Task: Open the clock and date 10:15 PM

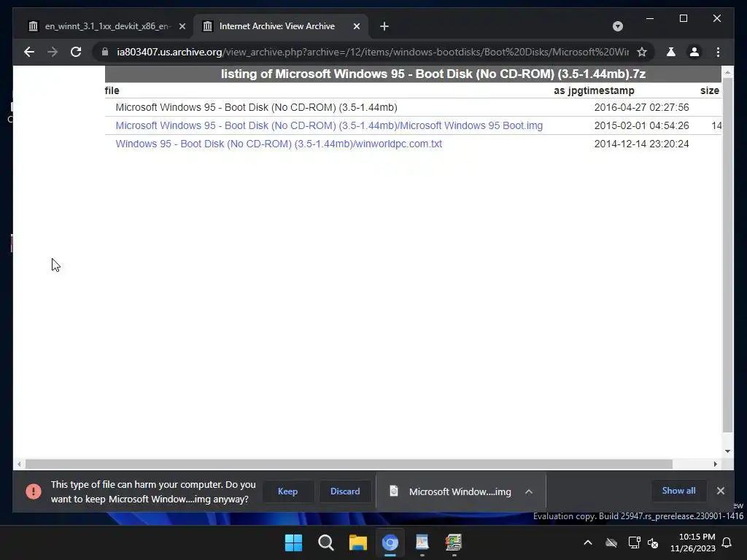Action: tap(693, 542)
